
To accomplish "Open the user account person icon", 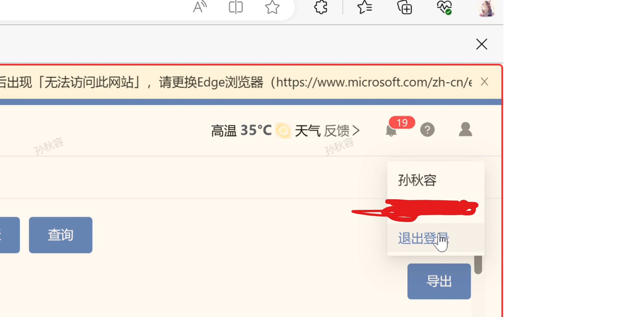I will click(465, 129).
